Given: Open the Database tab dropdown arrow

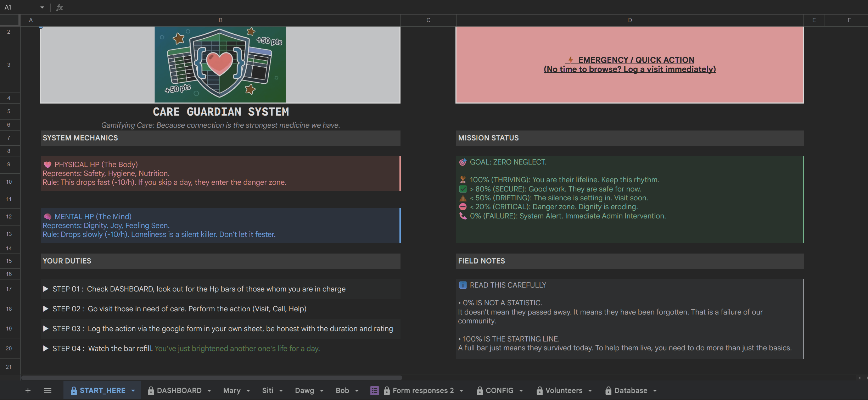Looking at the screenshot, I should pos(655,390).
